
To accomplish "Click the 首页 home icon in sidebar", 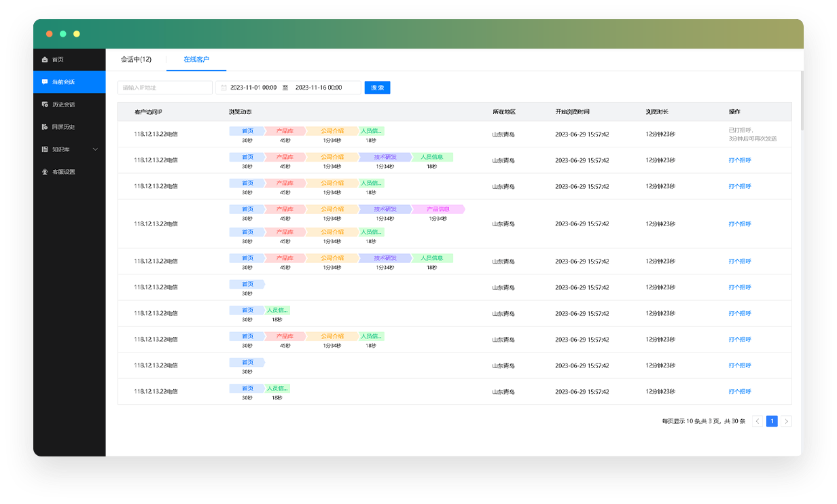I will point(45,60).
